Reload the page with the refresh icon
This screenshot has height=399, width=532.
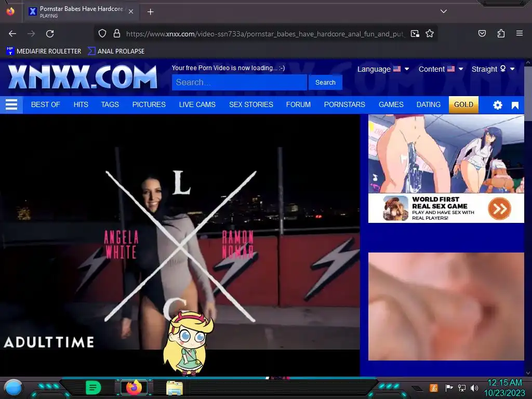point(50,34)
